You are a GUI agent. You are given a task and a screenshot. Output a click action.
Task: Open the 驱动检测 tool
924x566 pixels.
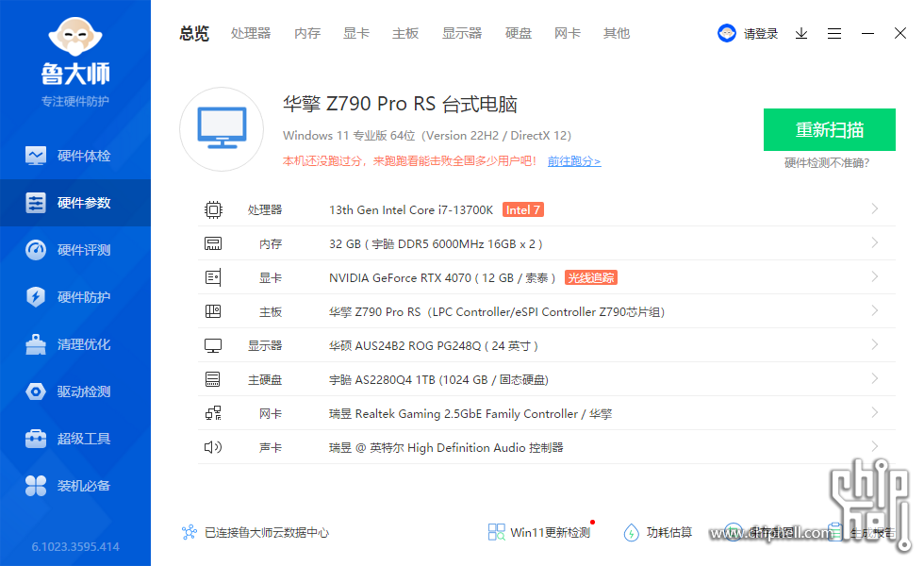75,391
